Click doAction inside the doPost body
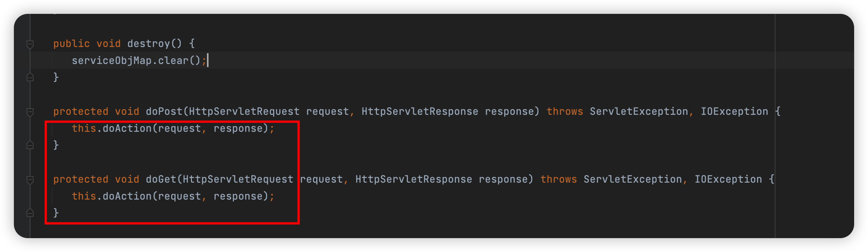 click(127, 128)
